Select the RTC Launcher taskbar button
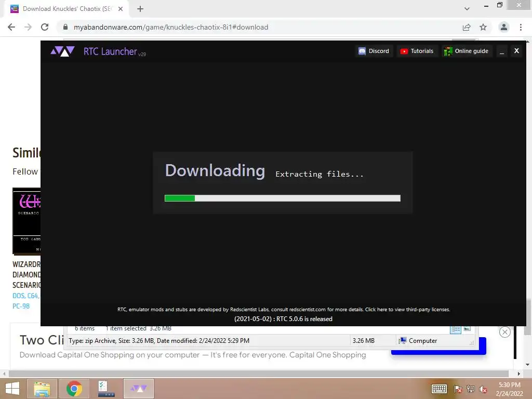The height and width of the screenshot is (399, 532). [138, 389]
